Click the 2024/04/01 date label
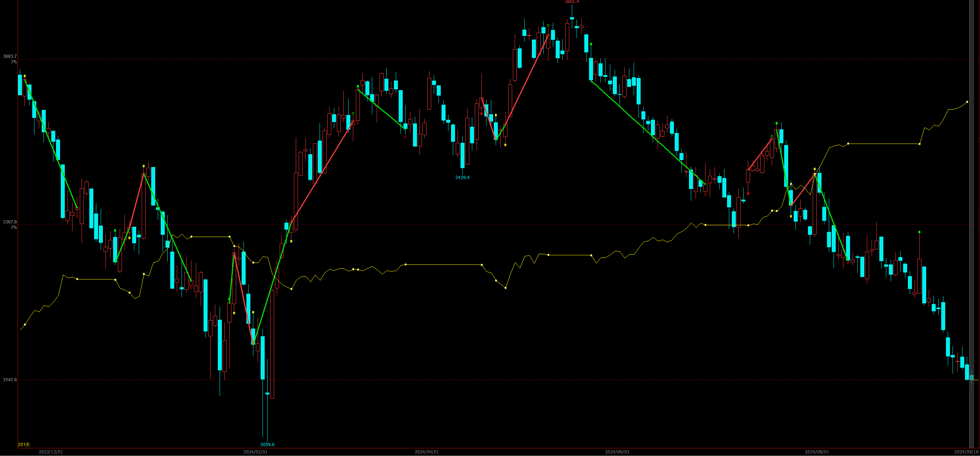This screenshot has height=456, width=980. click(426, 452)
